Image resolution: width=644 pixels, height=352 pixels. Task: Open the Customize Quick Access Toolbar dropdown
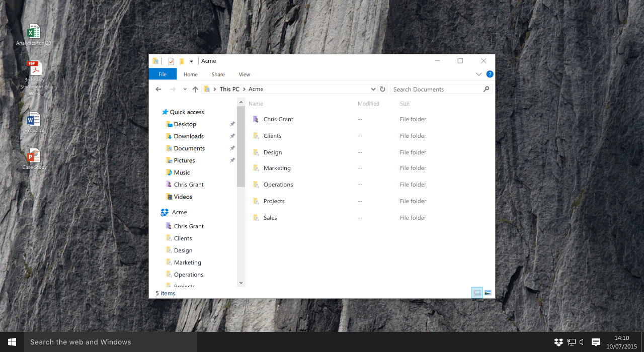[191, 61]
